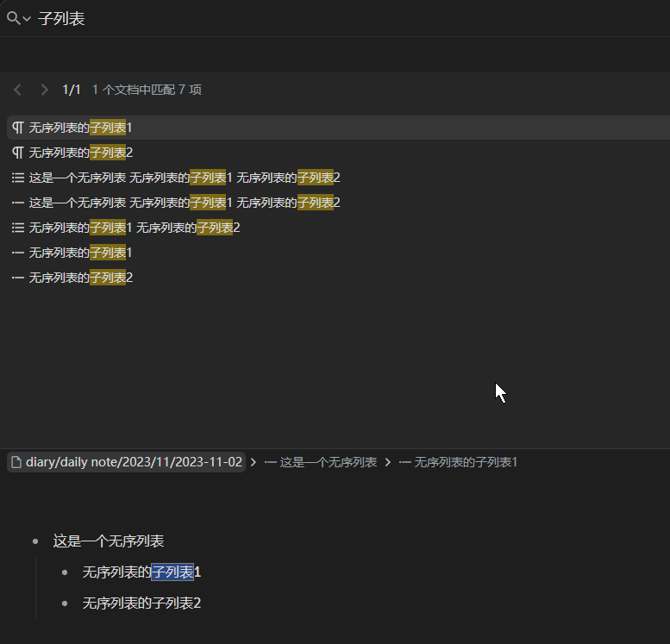Select second paragraph result 无序列表的子列表2
The height and width of the screenshot is (644, 670).
click(80, 153)
